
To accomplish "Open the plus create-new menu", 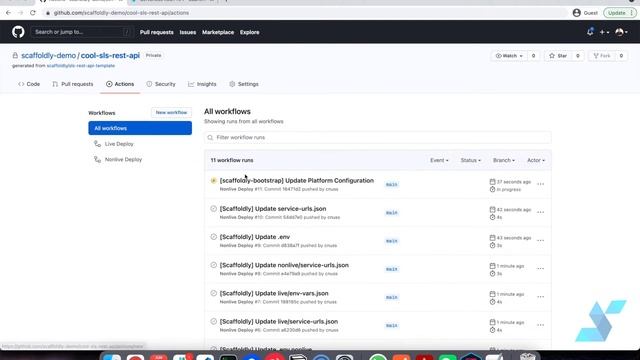I will click(x=604, y=32).
